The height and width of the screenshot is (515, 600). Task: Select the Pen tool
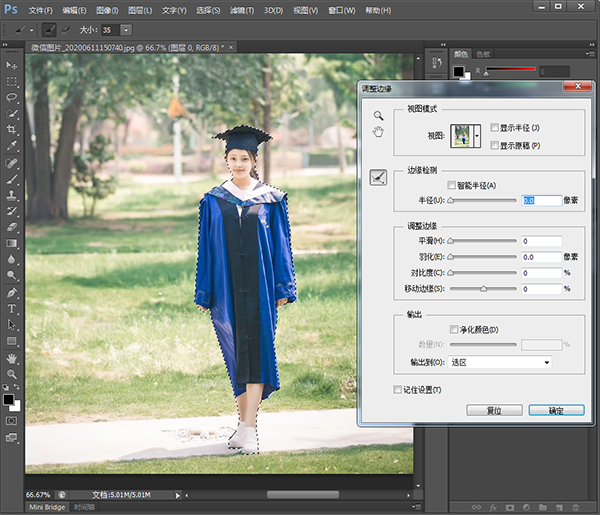[12, 292]
